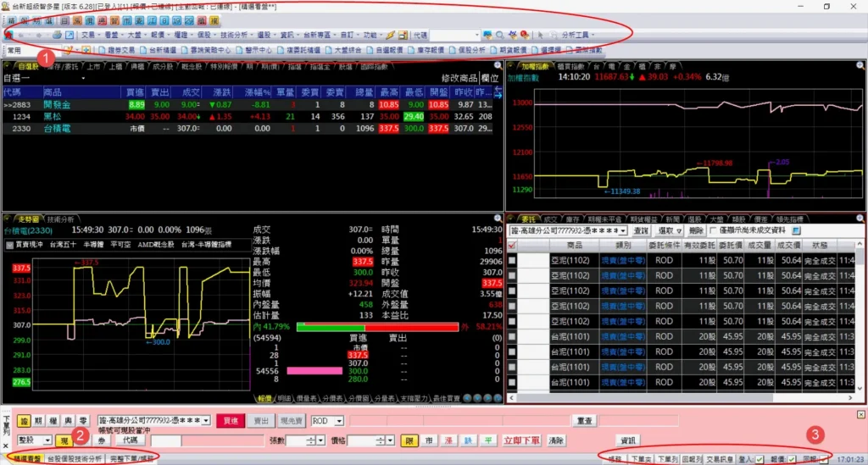Viewport: 868px width, 465px height.
Task: Tick the checkbox for the first 亞泥(1102) order
Action: tap(511, 261)
